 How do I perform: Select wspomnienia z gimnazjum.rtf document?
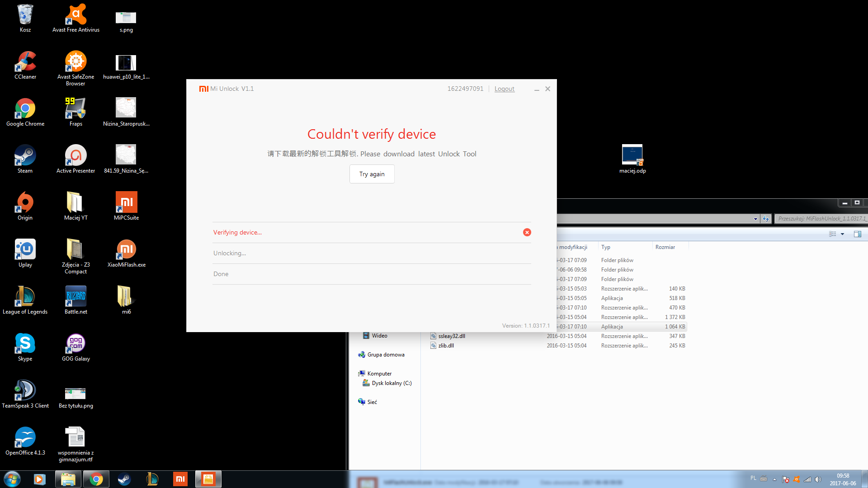76,444
